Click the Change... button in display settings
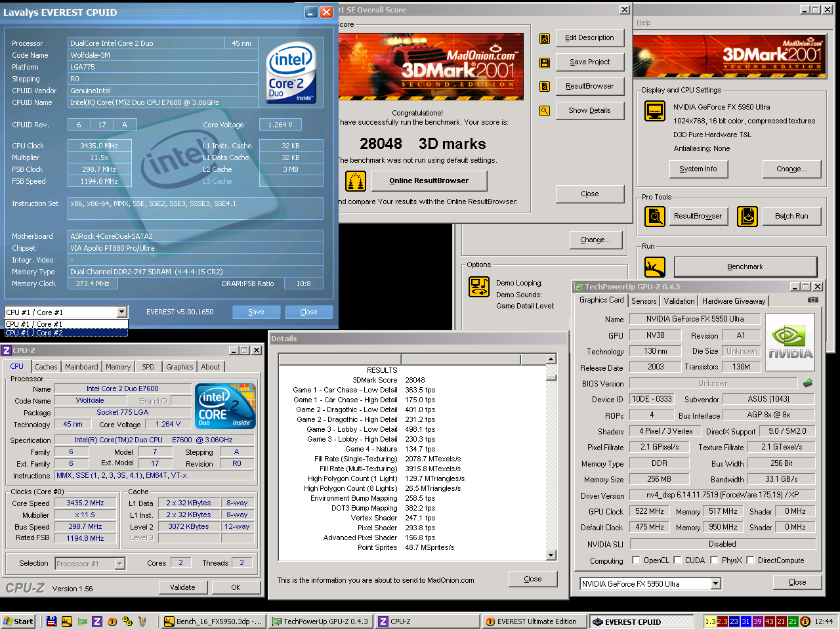840x630 pixels. [x=791, y=169]
